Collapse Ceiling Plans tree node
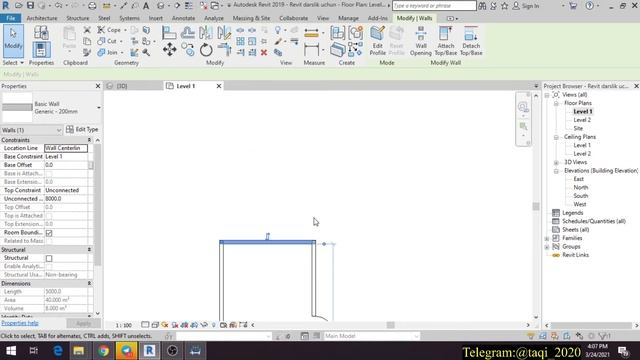 click(556, 137)
